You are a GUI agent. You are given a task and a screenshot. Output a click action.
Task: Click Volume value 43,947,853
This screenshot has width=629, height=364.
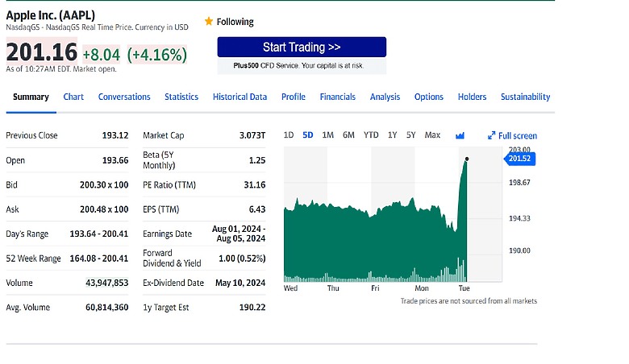pos(106,283)
